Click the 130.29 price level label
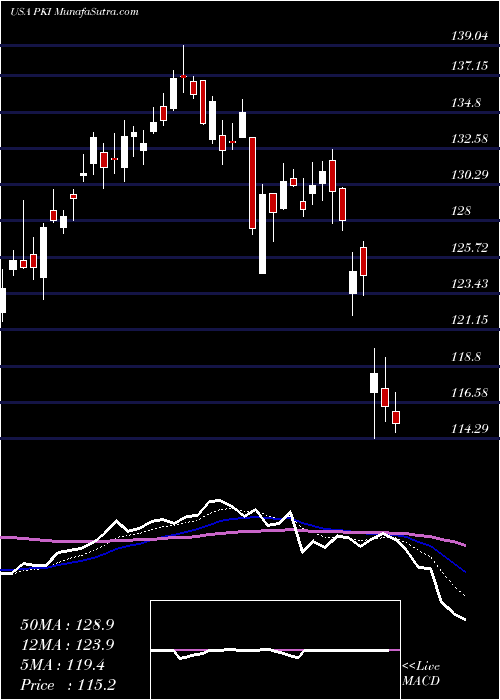The height and width of the screenshot is (700, 500). (x=470, y=175)
